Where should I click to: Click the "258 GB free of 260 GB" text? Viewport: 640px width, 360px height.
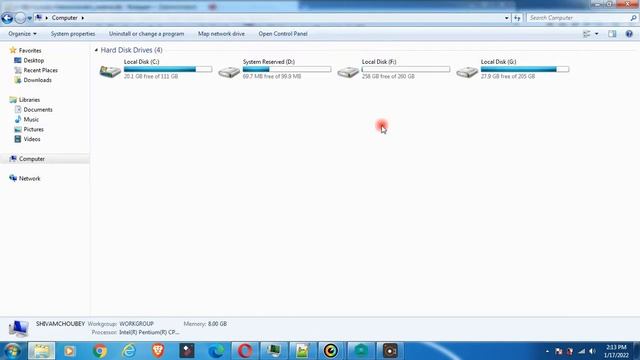coord(388,76)
